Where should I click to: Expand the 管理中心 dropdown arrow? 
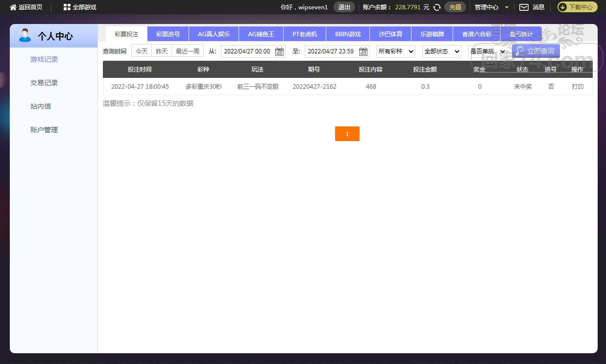click(x=507, y=7)
